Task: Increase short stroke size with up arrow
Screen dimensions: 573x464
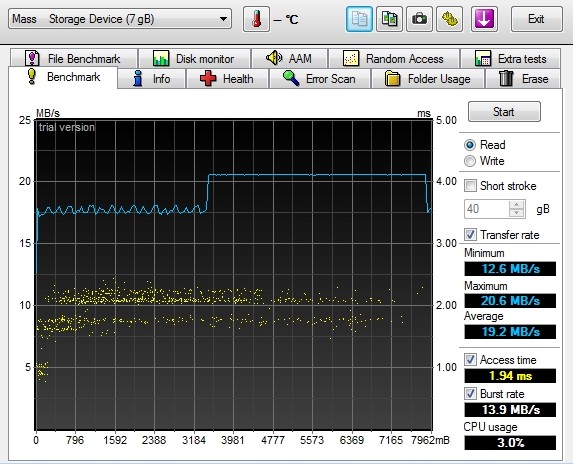Action: coord(516,205)
